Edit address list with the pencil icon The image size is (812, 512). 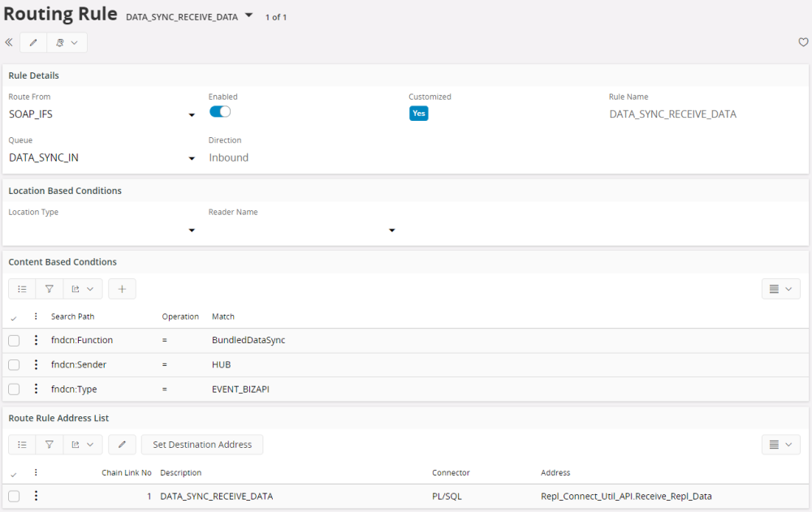coord(122,445)
